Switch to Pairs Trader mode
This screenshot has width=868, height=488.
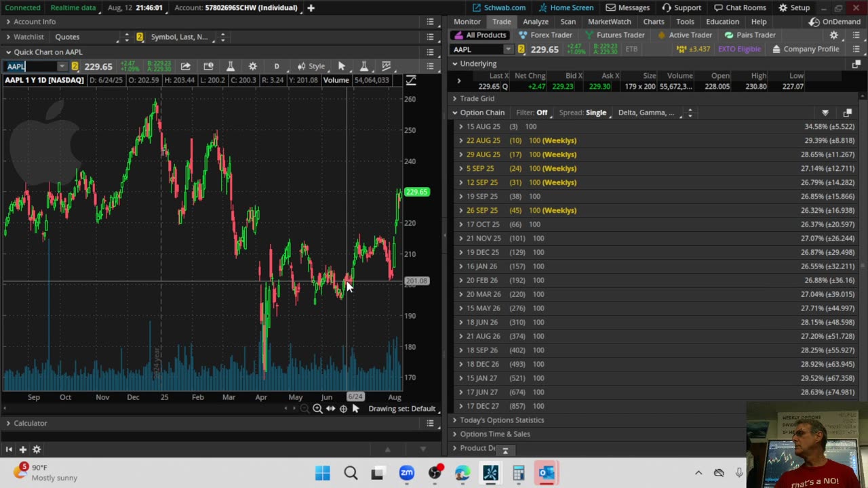tap(749, 35)
